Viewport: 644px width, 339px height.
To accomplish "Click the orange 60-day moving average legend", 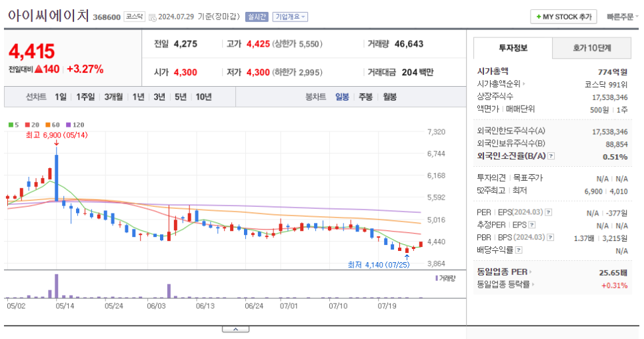I will (53, 125).
